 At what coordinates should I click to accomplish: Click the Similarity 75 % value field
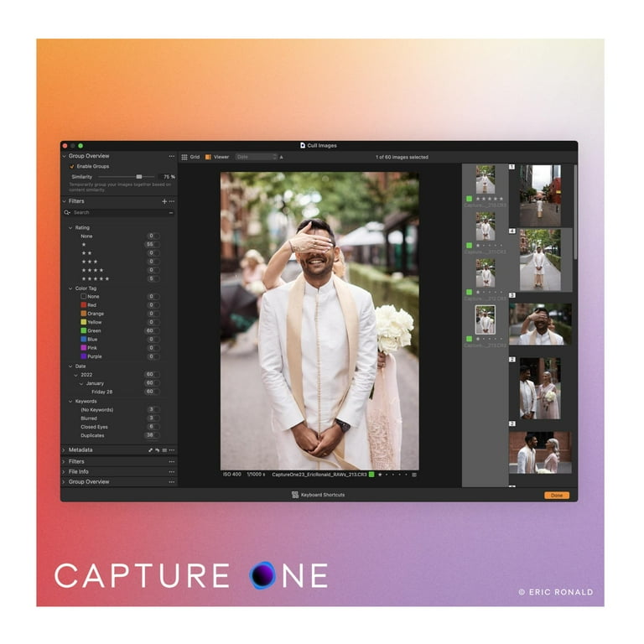(169, 177)
